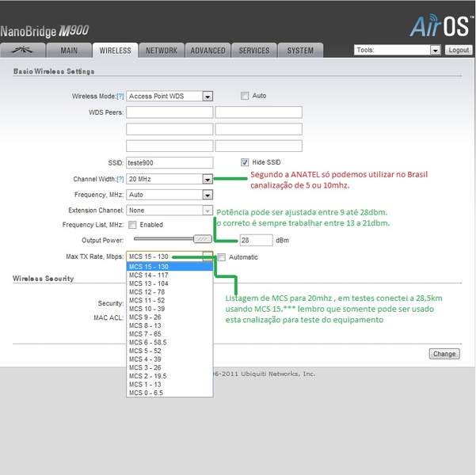
Task: Select MCS 11 - 52 option
Action: [169, 301]
